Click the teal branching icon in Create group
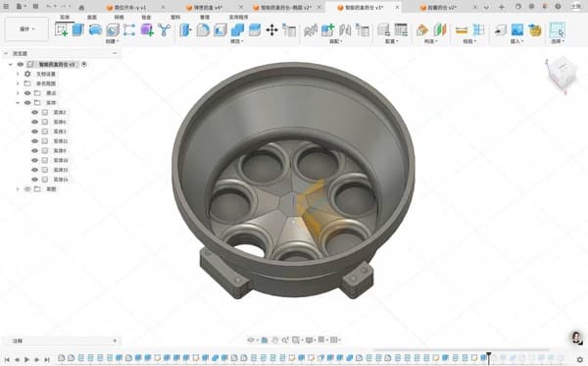Image resolution: width=588 pixels, height=366 pixels. click(165, 29)
